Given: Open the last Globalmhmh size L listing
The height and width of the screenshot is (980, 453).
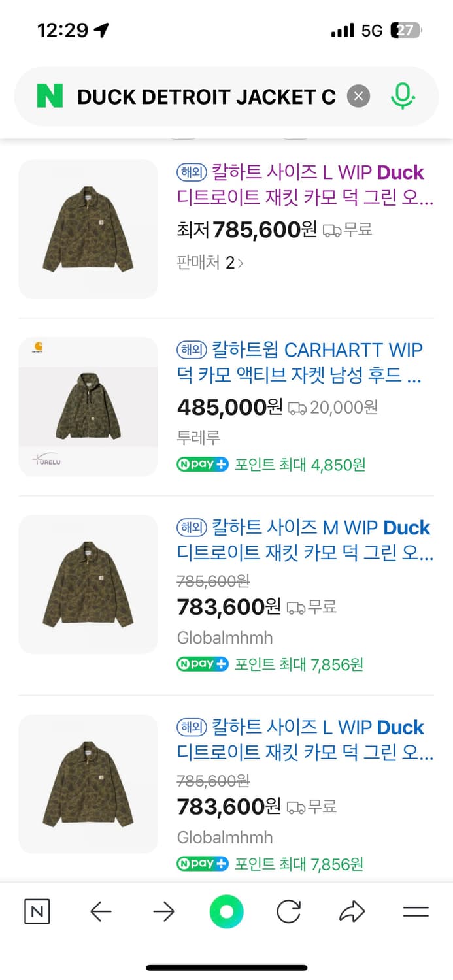Looking at the screenshot, I should click(305, 740).
